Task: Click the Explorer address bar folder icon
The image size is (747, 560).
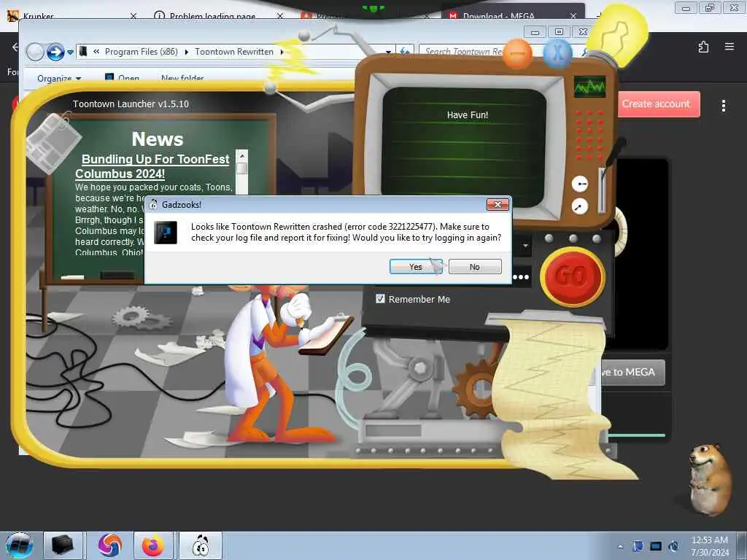Action: point(83,51)
